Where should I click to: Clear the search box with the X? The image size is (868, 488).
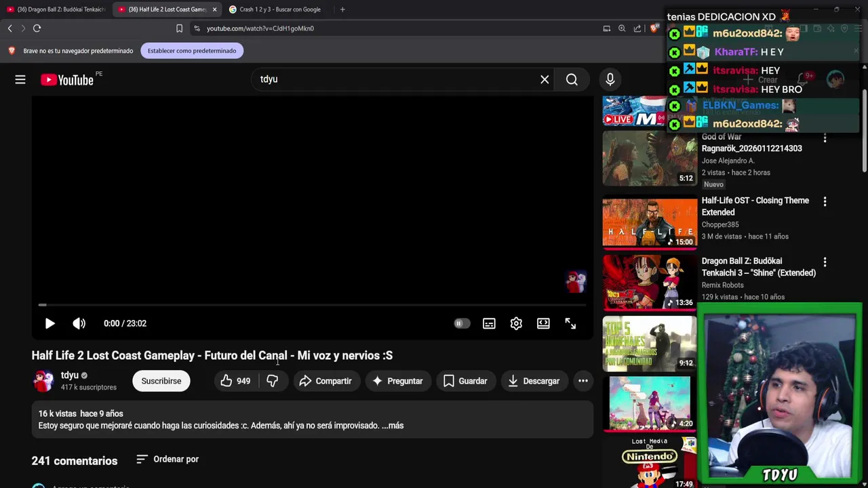(545, 79)
